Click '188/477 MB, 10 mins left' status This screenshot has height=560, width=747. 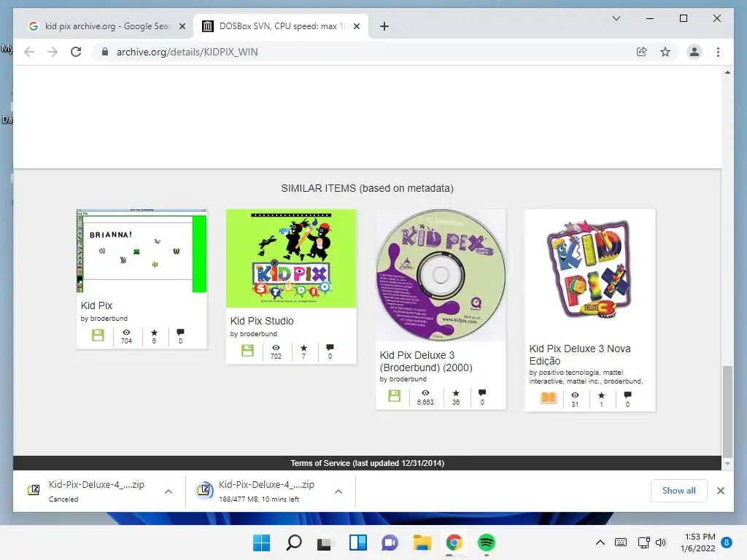(259, 499)
